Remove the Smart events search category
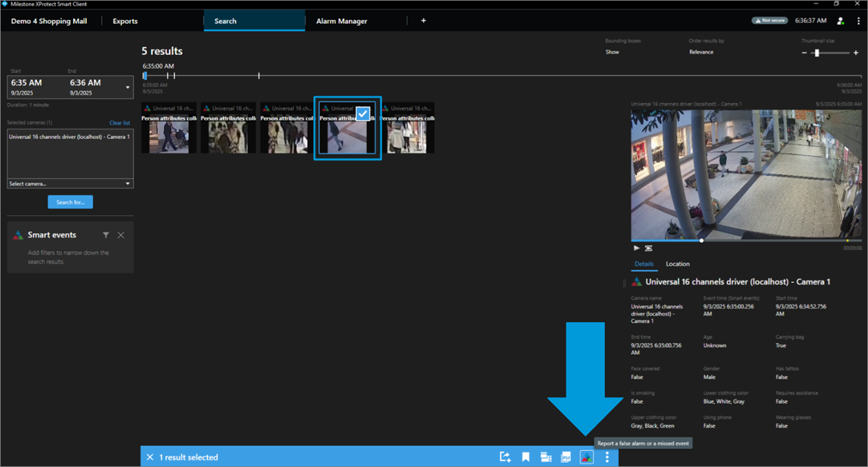The height and width of the screenshot is (467, 868). click(121, 235)
